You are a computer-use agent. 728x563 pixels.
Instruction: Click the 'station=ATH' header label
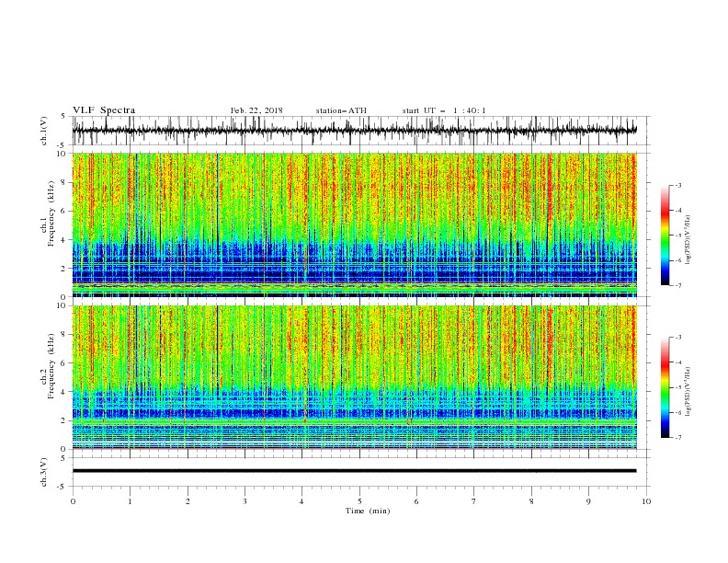[x=341, y=110]
